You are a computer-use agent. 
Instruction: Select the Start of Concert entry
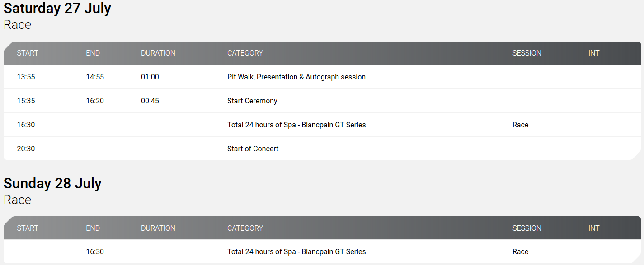(253, 149)
